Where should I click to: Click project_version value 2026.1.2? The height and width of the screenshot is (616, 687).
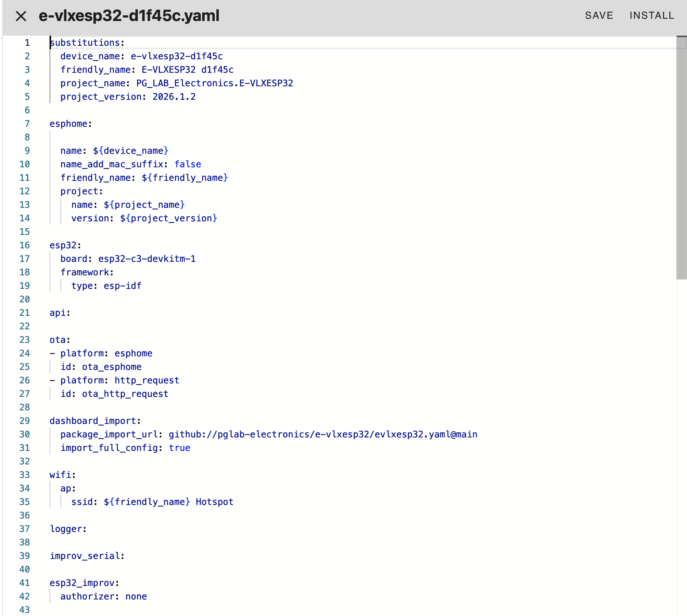(x=174, y=97)
